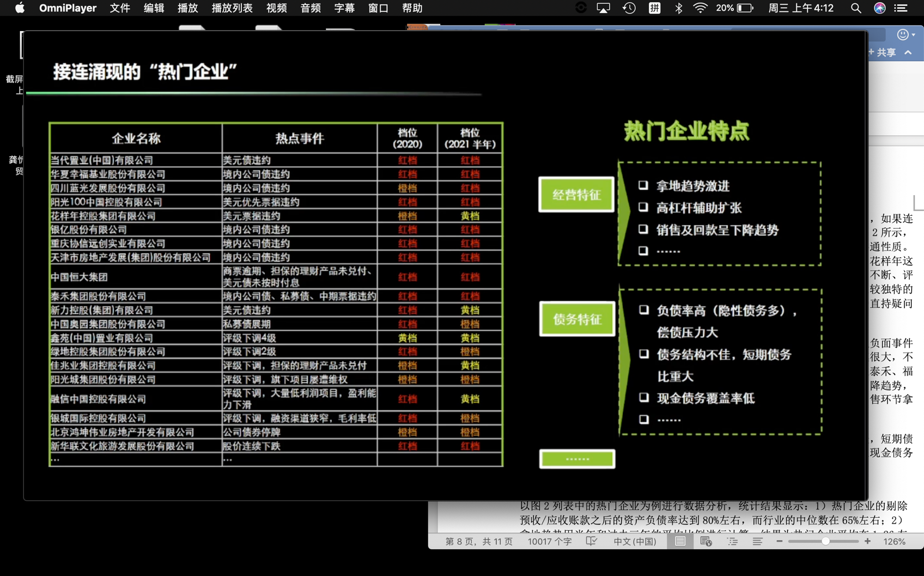Switch Word to outline view
This screenshot has width=924, height=576.
click(732, 541)
